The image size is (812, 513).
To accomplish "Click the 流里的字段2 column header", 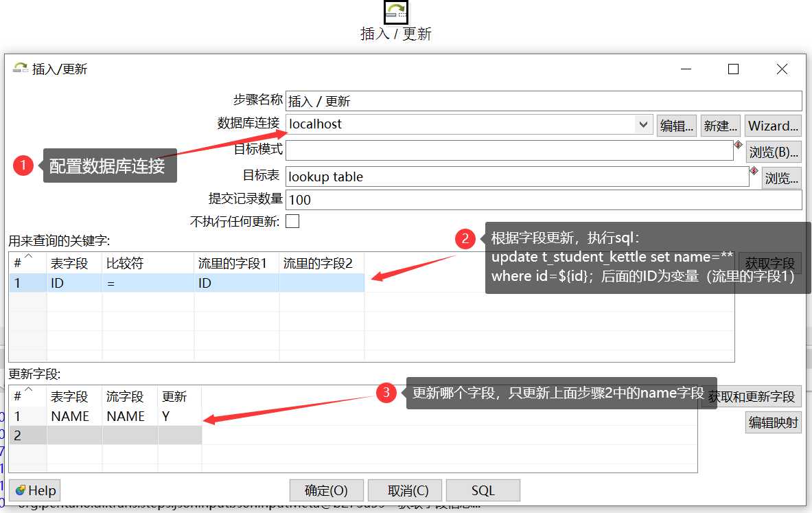I will pyautogui.click(x=322, y=263).
